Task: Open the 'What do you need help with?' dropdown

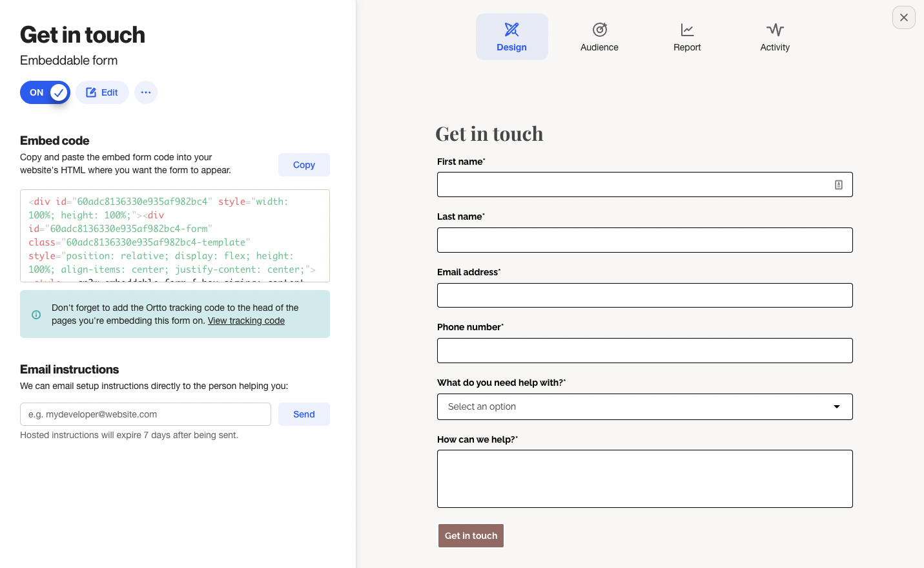Action: (645, 407)
